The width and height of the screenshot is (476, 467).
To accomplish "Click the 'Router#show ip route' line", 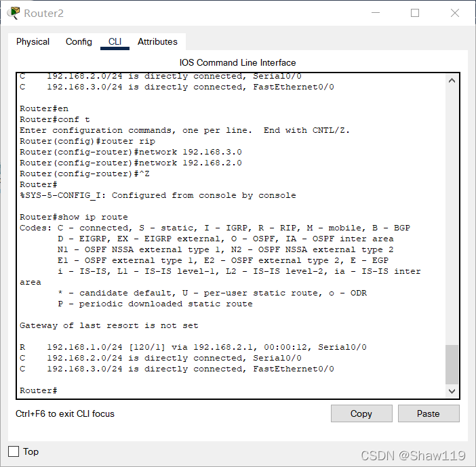I will [74, 217].
